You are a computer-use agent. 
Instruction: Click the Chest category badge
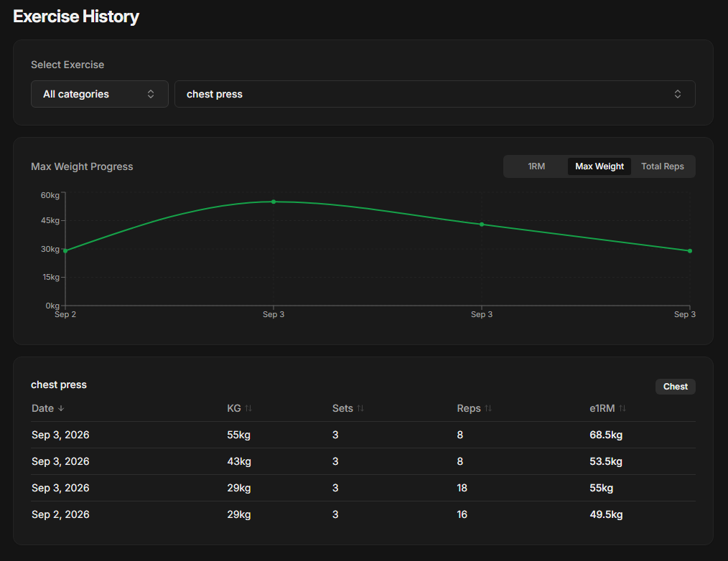pyautogui.click(x=676, y=387)
